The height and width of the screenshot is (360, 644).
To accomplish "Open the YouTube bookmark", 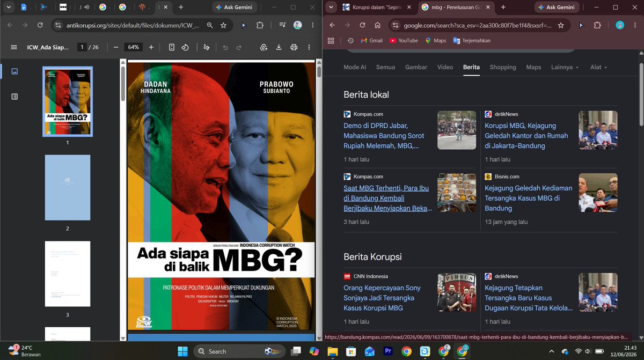I will (404, 40).
